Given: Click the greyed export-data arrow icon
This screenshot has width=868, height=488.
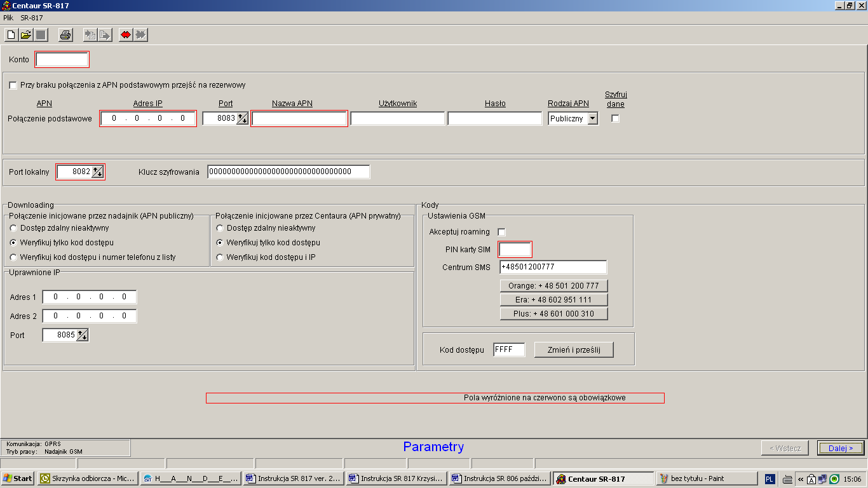Looking at the screenshot, I should coord(105,35).
